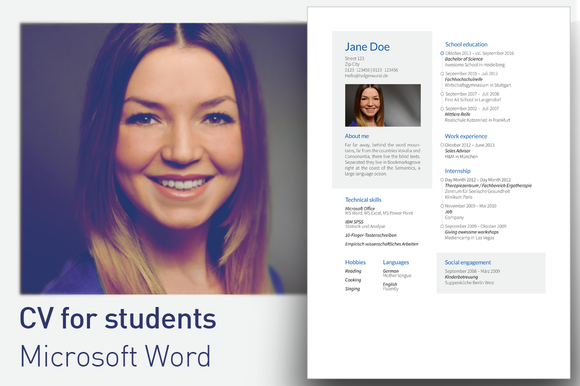Click the Hobbies heading
Image resolution: width=580 pixels, height=386 pixels.
click(x=355, y=262)
